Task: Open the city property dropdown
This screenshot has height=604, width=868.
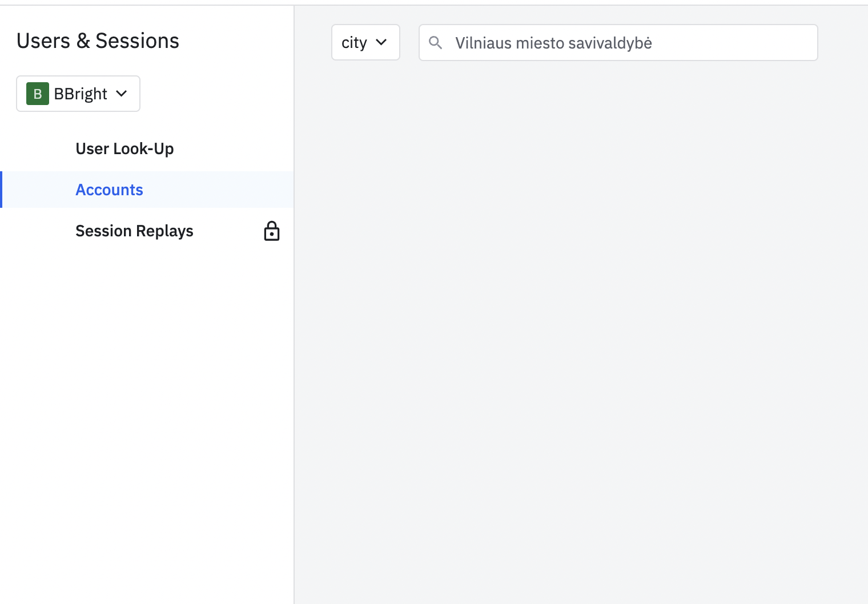Action: [365, 43]
